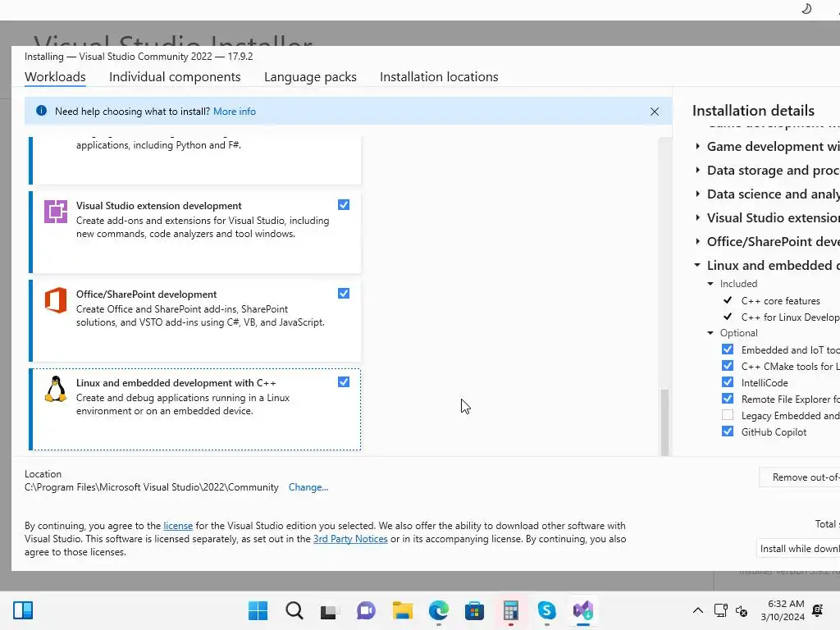Image resolution: width=840 pixels, height=630 pixels.
Task: Collapse the Optional components list
Action: (x=710, y=333)
